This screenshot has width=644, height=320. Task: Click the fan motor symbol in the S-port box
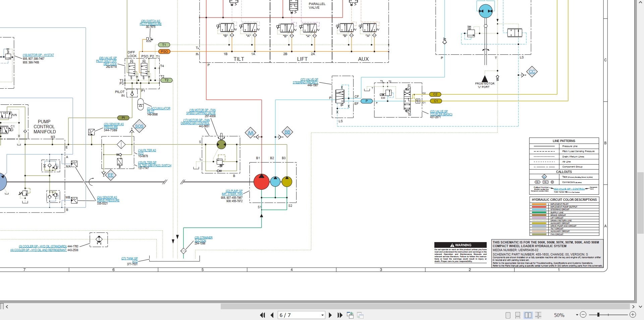(221, 145)
